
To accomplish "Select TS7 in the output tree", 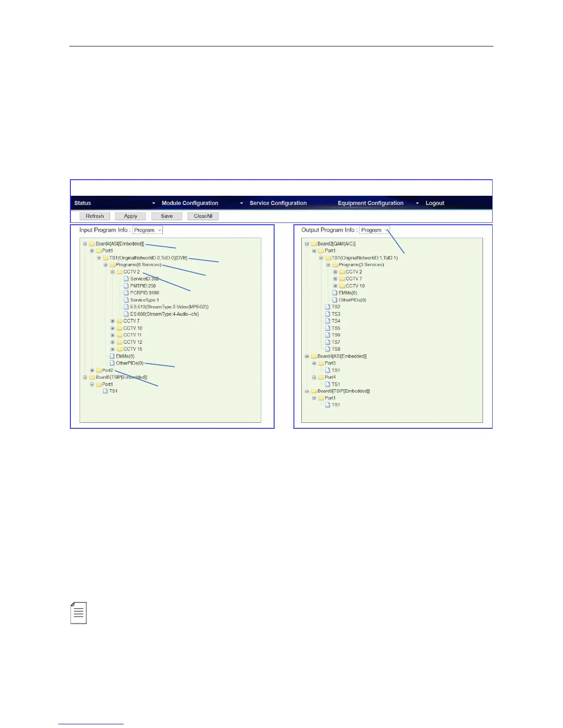I will pyautogui.click(x=336, y=342).
